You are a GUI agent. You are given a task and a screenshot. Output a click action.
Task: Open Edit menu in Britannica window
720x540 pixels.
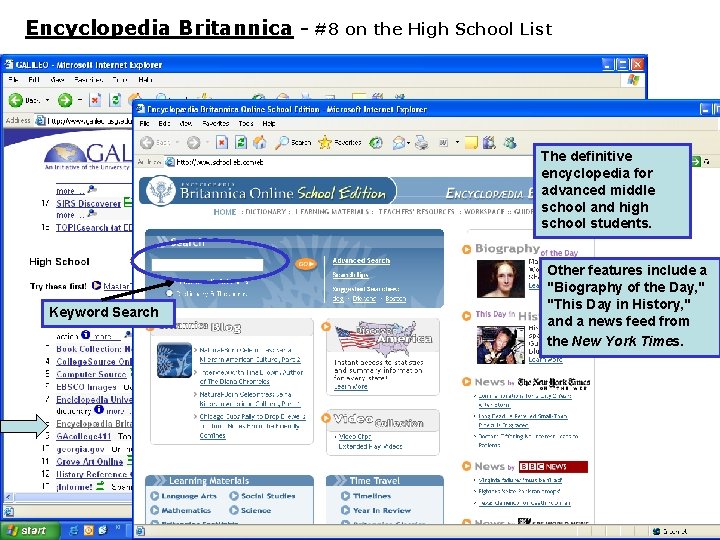164,124
